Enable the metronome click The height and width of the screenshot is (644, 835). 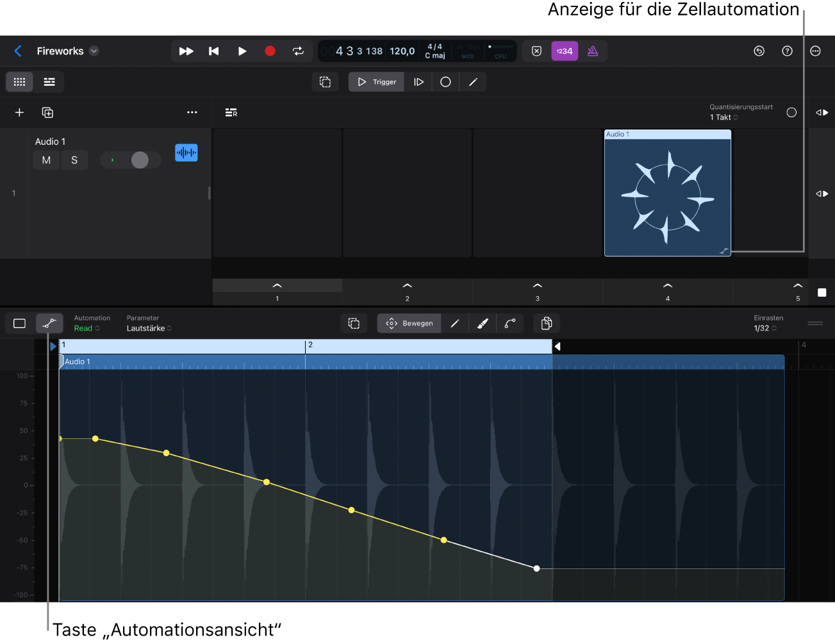click(593, 51)
